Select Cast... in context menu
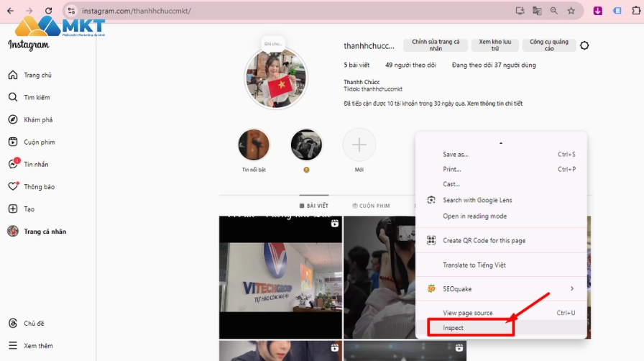This screenshot has width=644, height=361. point(501,184)
